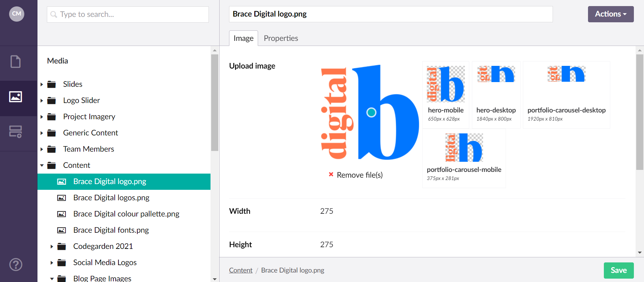Click the Save button
The height and width of the screenshot is (282, 644).
point(619,270)
